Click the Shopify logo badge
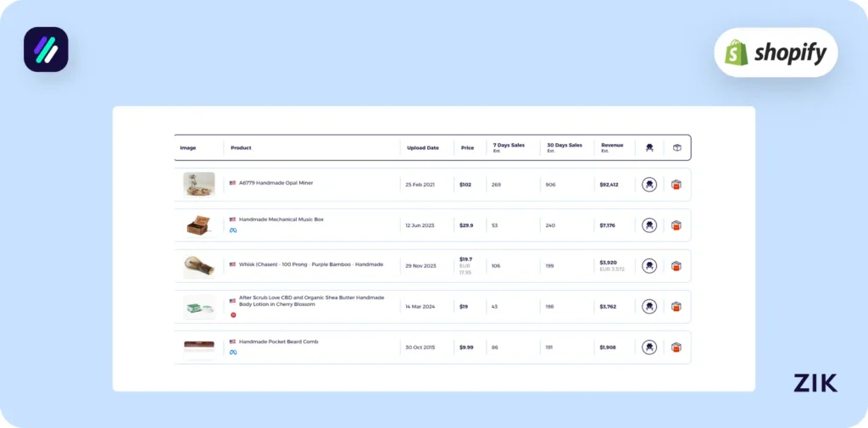The height and width of the screenshot is (428, 868). coord(776,53)
